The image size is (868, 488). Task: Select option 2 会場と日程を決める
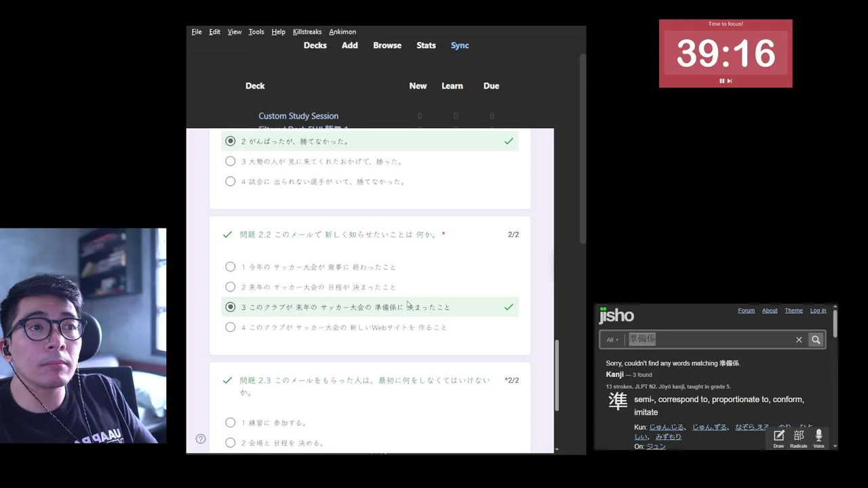pos(231,443)
